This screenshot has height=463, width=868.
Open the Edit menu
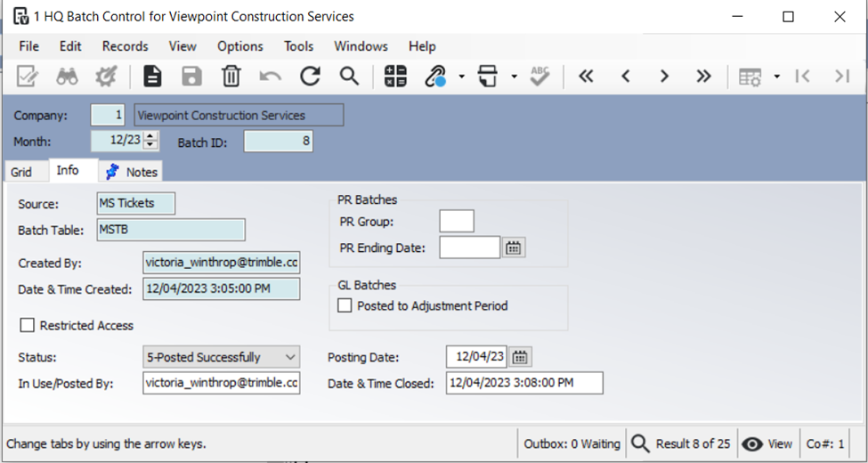click(70, 46)
